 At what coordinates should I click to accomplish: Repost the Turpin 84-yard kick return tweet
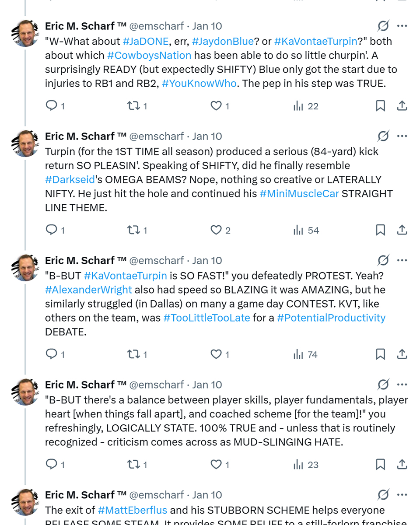tap(132, 230)
